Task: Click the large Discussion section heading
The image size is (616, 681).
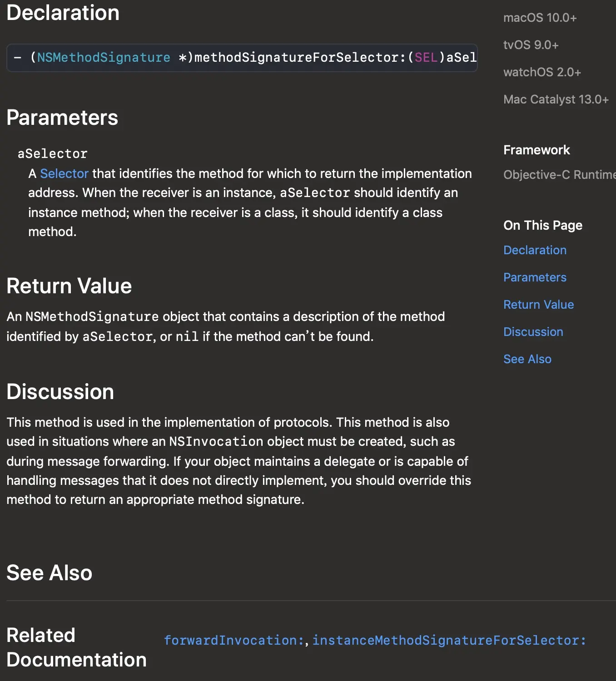Action: click(x=60, y=392)
